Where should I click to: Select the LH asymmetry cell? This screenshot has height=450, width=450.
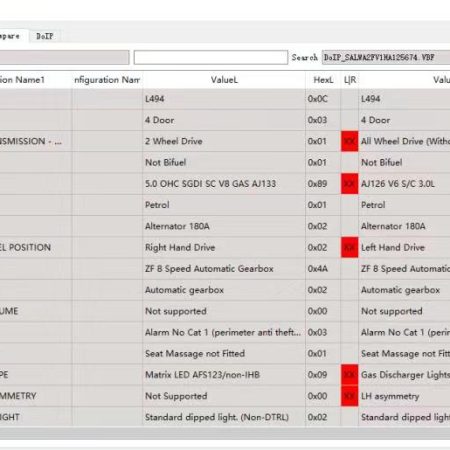point(404,396)
